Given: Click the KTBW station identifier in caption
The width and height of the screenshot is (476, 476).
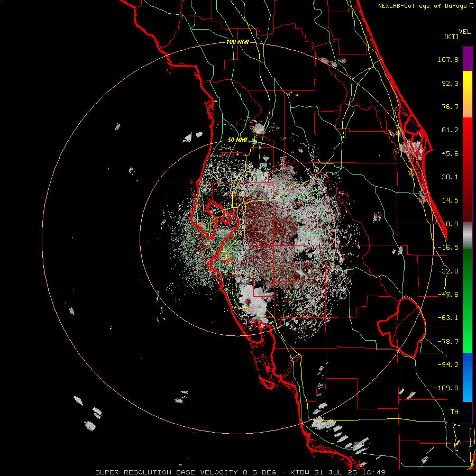Looking at the screenshot, I should [x=300, y=472].
